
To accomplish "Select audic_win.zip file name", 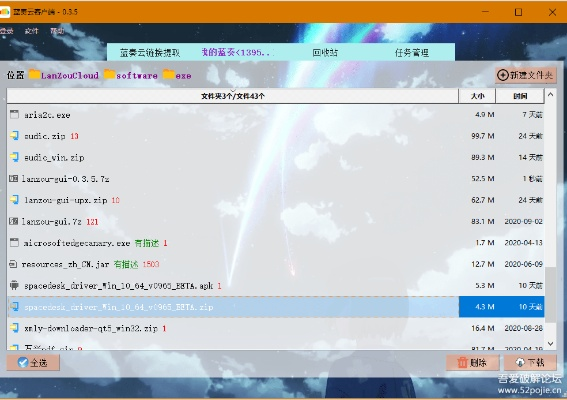I will coord(54,158).
